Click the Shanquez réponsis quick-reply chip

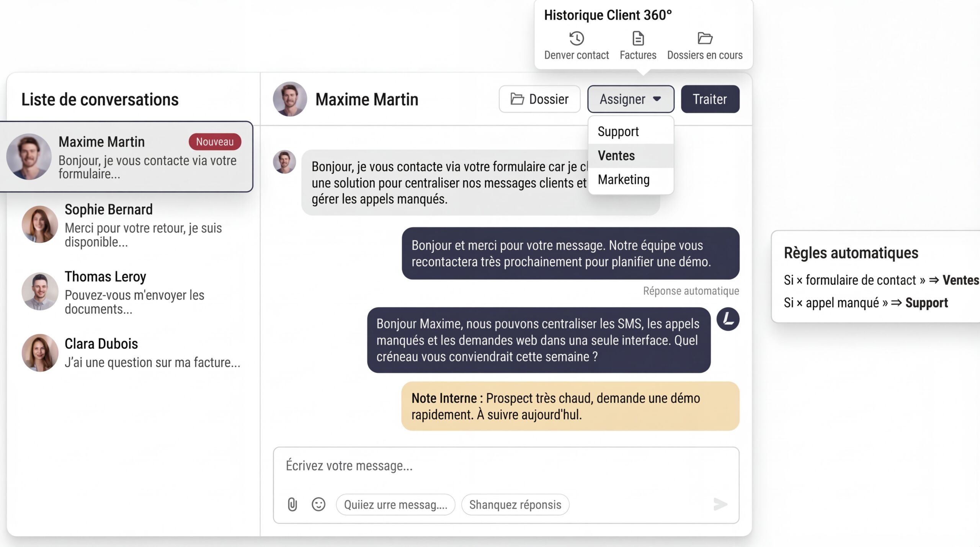(x=515, y=505)
